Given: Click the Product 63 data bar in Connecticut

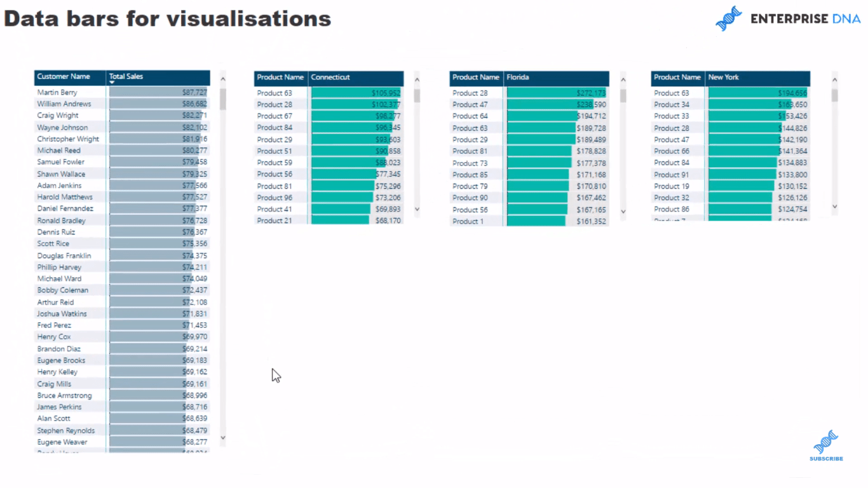Looking at the screenshot, I should click(356, 93).
